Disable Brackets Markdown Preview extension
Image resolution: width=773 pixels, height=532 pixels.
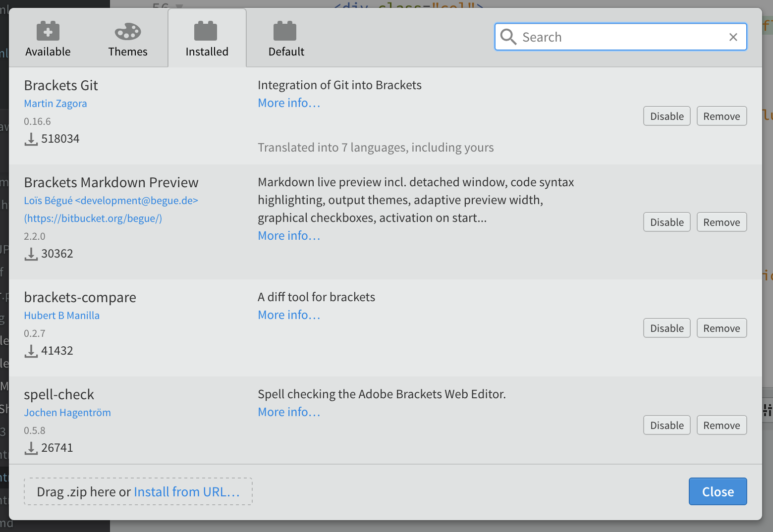point(666,222)
